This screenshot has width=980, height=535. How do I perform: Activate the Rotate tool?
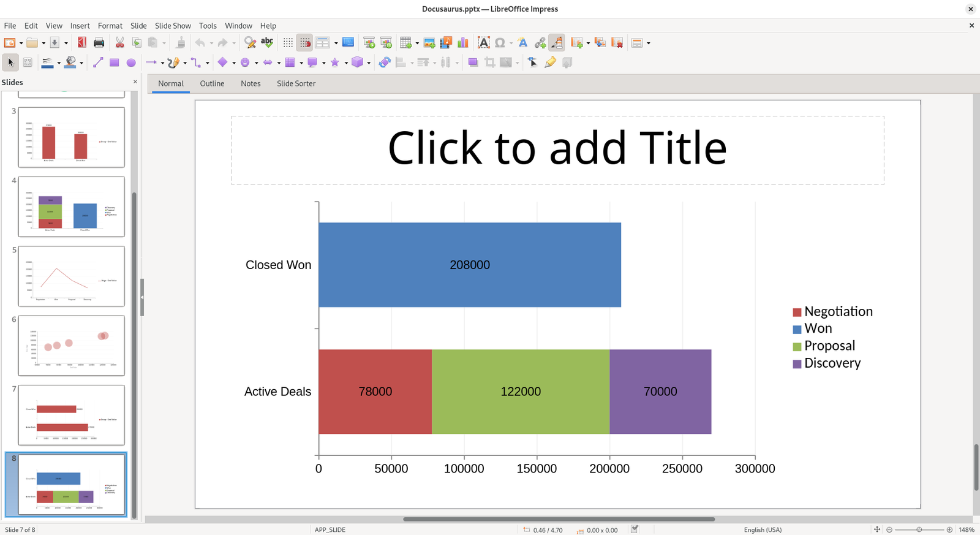385,62
